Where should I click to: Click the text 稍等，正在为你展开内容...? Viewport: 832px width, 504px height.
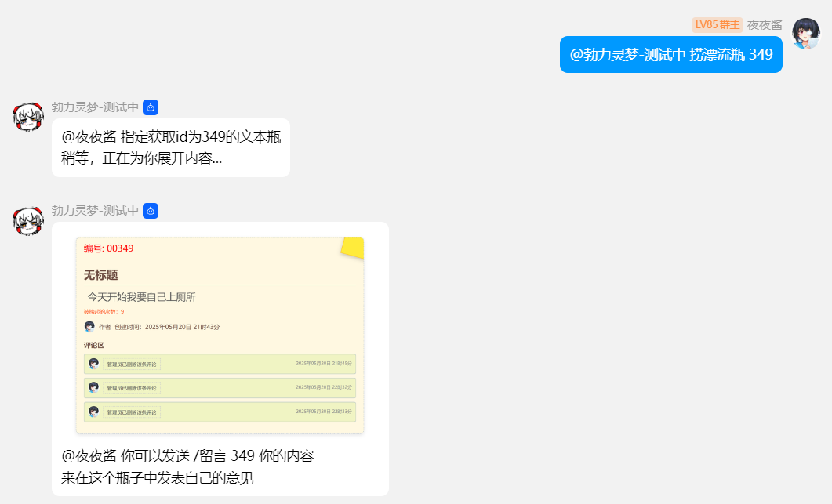(142, 158)
